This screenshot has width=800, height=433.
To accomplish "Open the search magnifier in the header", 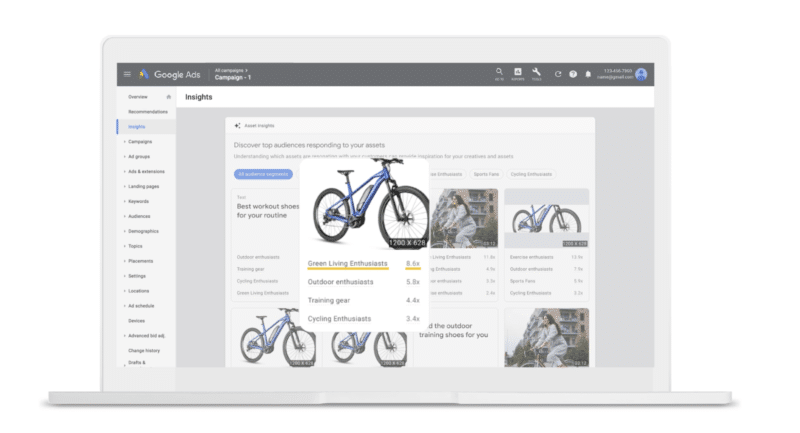I will point(499,72).
